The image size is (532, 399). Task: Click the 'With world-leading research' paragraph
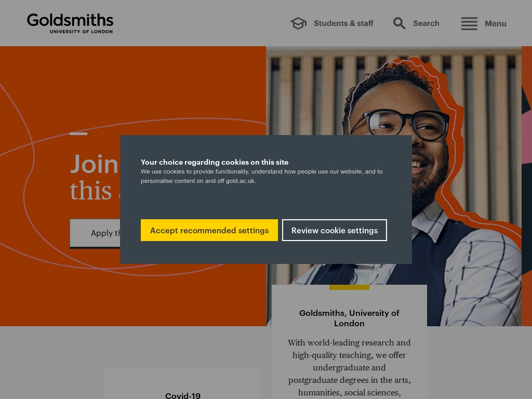click(349, 367)
